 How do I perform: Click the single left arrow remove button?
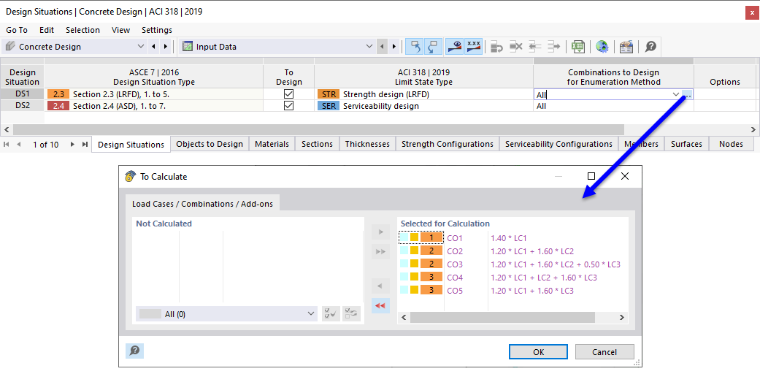(x=381, y=286)
